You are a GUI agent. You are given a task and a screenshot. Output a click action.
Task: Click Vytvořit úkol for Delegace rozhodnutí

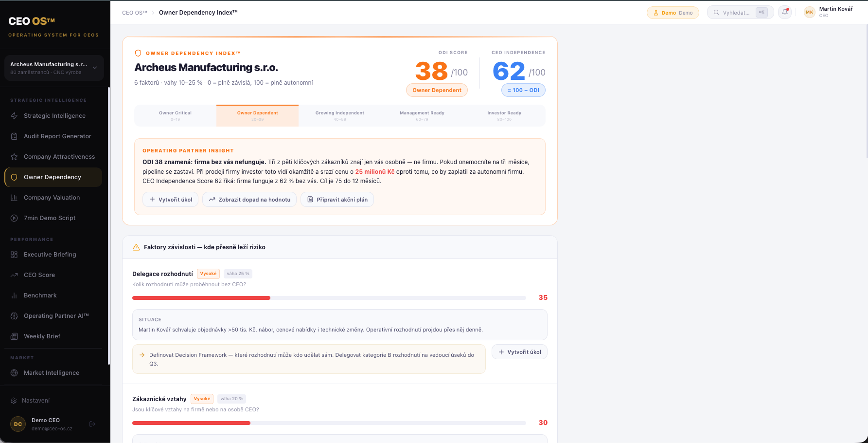pos(519,352)
